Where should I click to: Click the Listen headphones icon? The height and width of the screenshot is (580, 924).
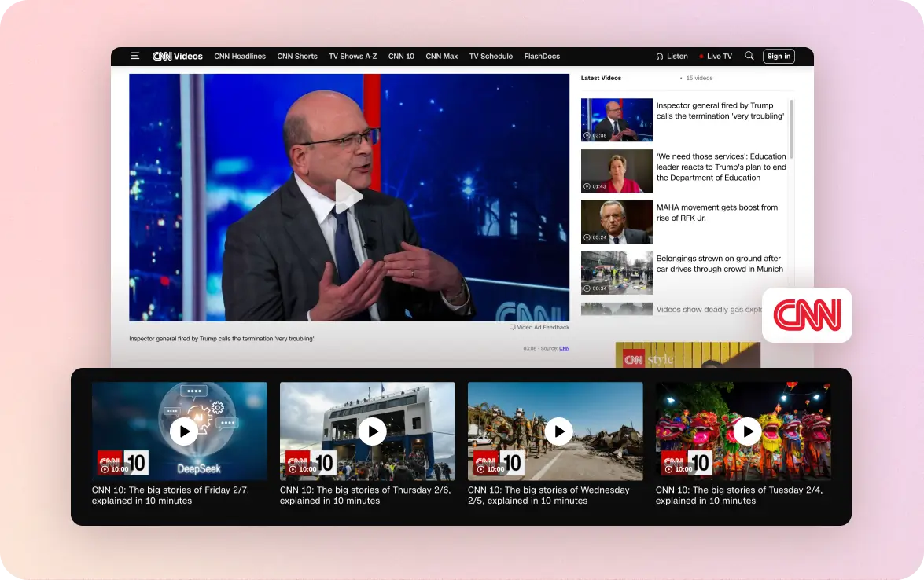pos(660,57)
